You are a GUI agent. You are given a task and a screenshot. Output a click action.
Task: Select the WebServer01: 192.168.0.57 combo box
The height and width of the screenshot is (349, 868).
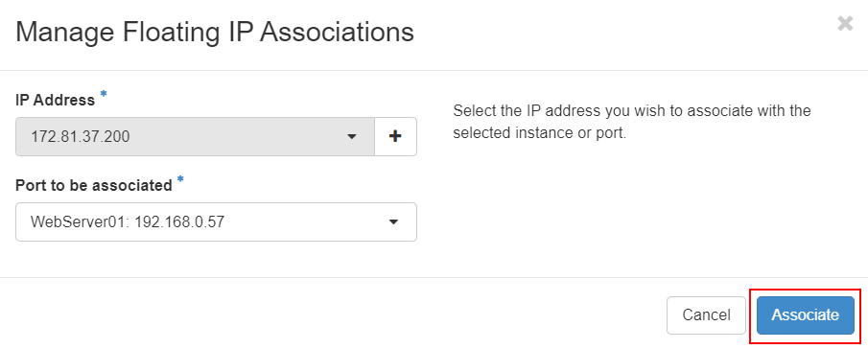tap(216, 221)
